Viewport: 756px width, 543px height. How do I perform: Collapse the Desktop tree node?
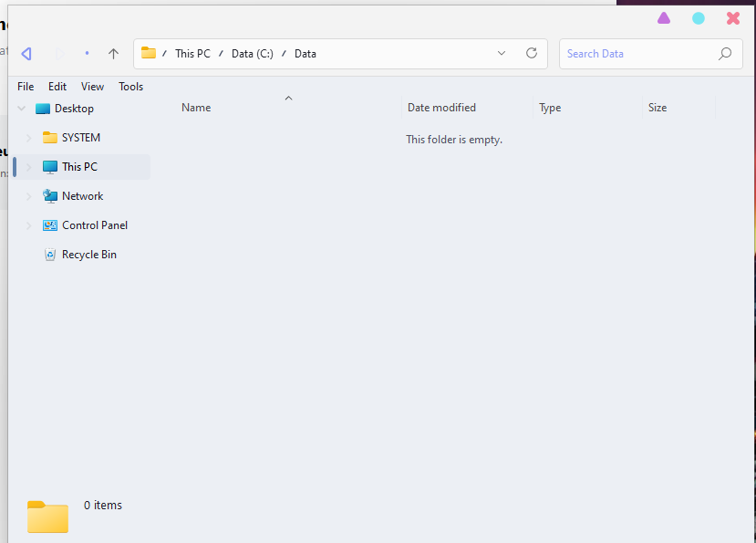pos(21,109)
